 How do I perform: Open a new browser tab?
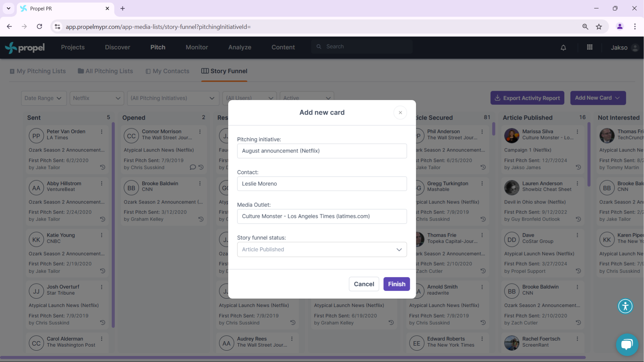[x=123, y=8]
